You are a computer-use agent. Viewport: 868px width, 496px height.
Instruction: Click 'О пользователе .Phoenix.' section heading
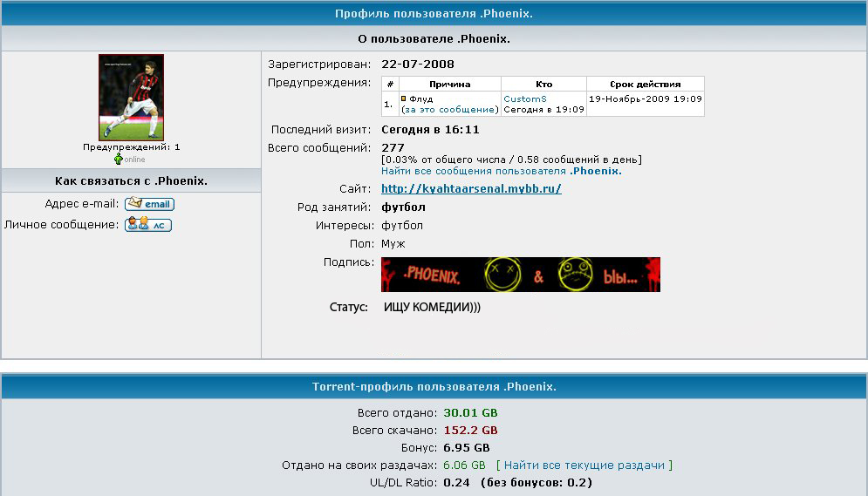click(x=434, y=38)
